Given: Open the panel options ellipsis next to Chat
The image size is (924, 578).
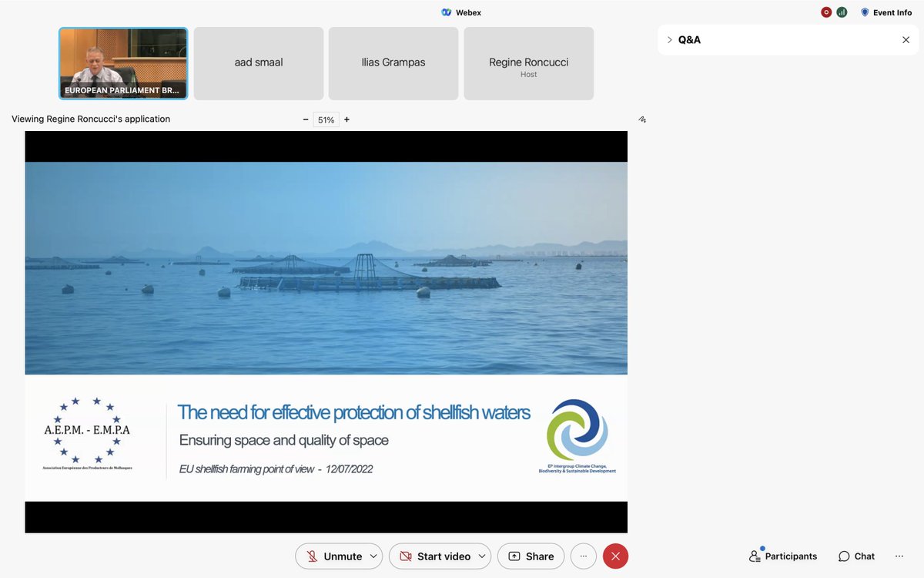Looking at the screenshot, I should click(x=899, y=556).
